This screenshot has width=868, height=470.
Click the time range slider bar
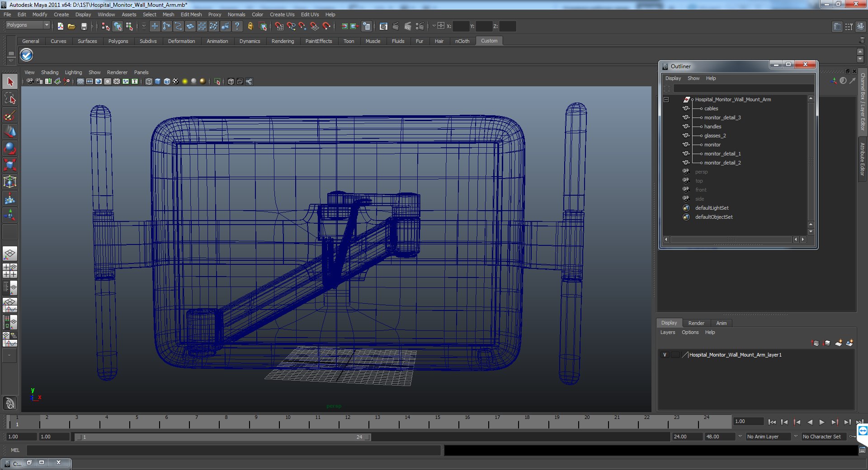point(222,437)
